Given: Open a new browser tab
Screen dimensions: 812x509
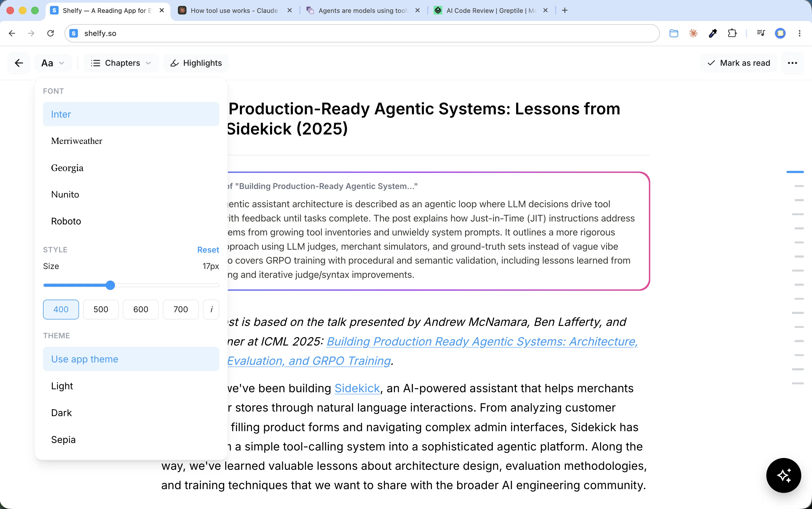Looking at the screenshot, I should (565, 10).
